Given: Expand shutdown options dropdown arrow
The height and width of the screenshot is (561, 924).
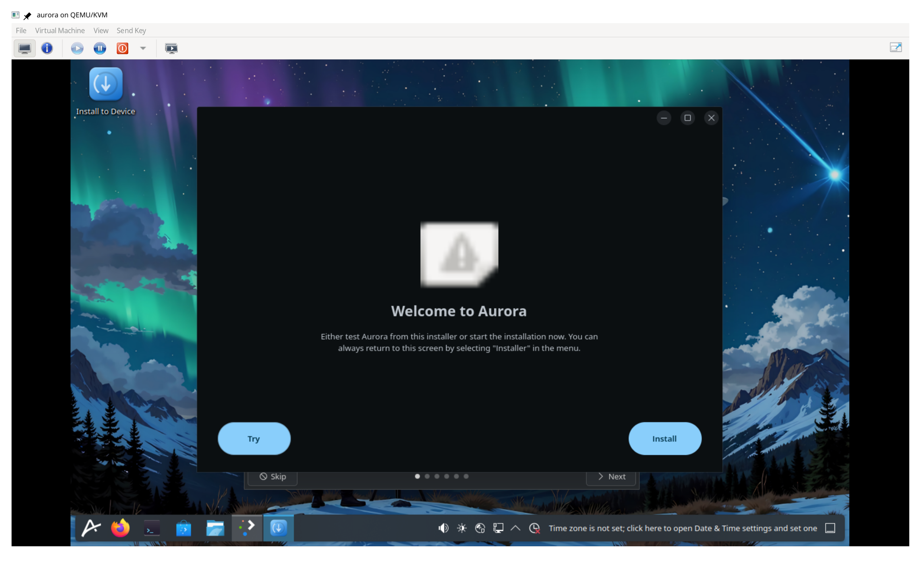Looking at the screenshot, I should pos(143,48).
